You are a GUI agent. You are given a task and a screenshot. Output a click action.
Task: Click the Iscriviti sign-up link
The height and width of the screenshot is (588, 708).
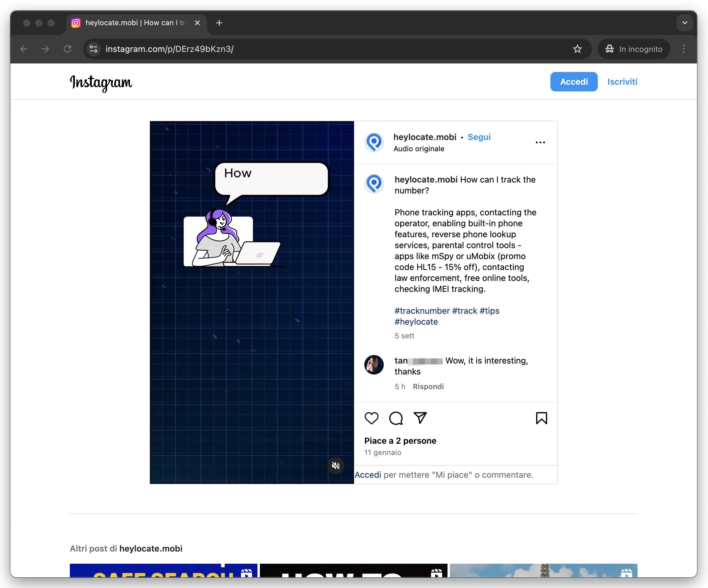point(622,82)
